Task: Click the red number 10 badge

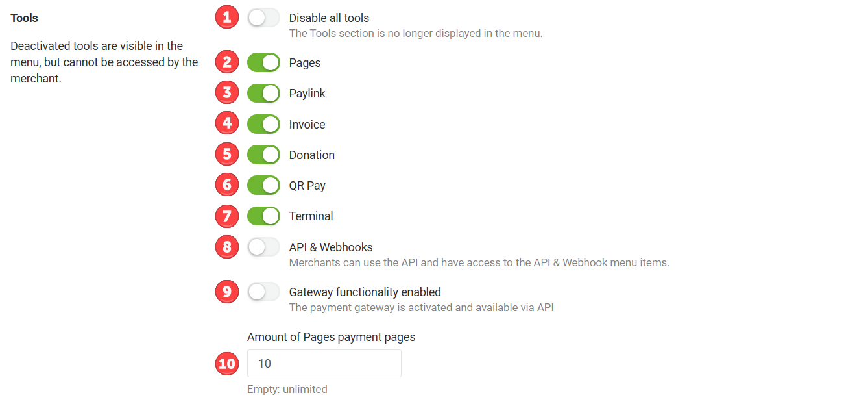Action: tap(226, 363)
